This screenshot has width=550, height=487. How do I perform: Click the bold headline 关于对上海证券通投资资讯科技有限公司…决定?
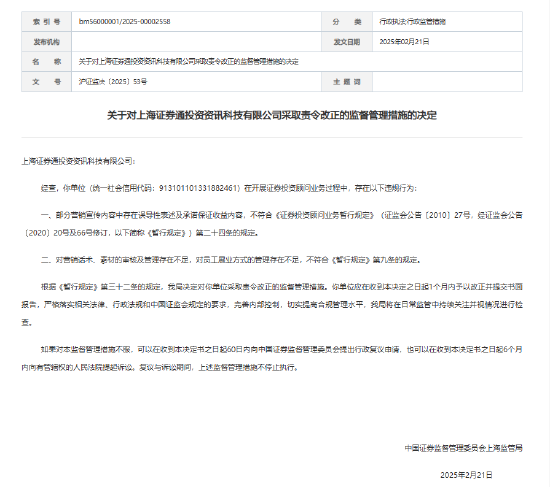tap(272, 115)
